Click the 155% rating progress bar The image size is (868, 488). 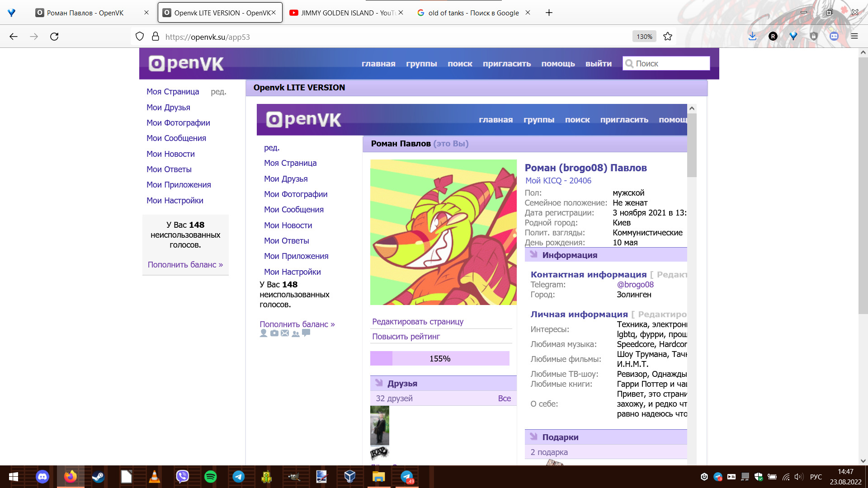[x=439, y=359]
